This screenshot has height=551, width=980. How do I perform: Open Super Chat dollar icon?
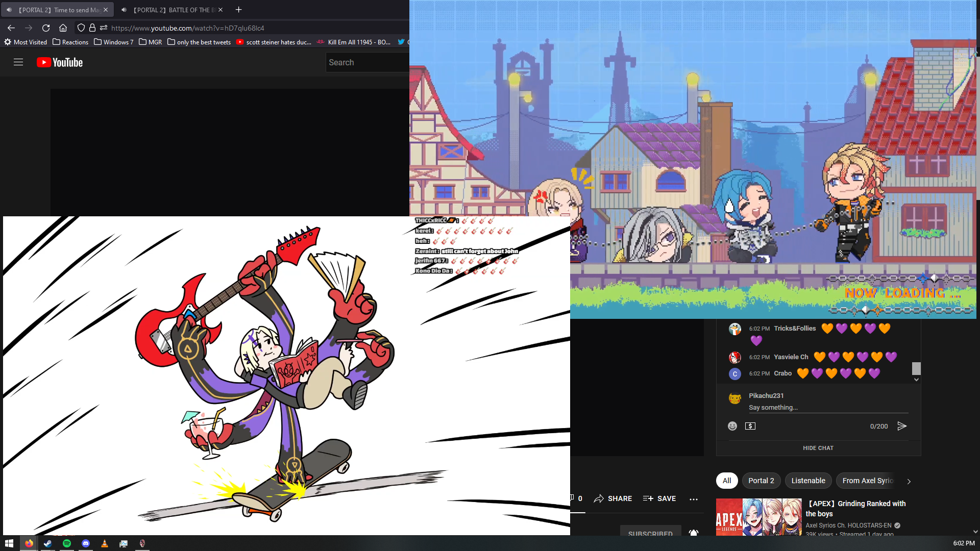(750, 426)
